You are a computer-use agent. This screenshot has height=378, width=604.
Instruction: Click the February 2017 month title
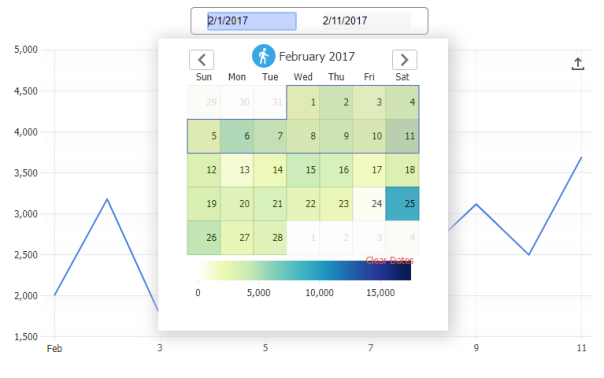[x=317, y=57]
